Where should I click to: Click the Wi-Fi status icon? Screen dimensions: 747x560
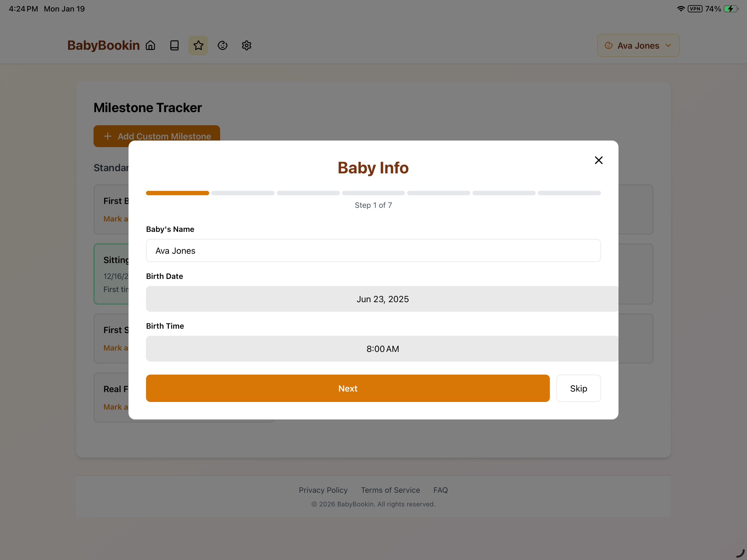[x=681, y=9]
